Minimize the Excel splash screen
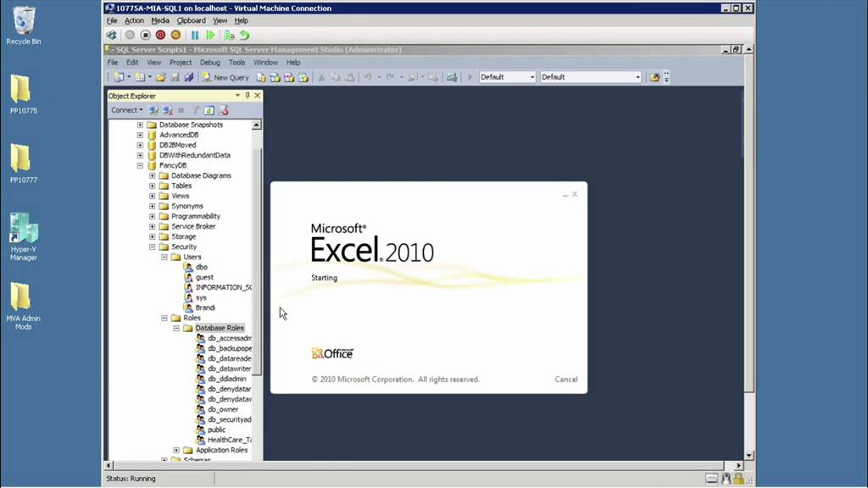The width and height of the screenshot is (868, 488). coord(565,194)
